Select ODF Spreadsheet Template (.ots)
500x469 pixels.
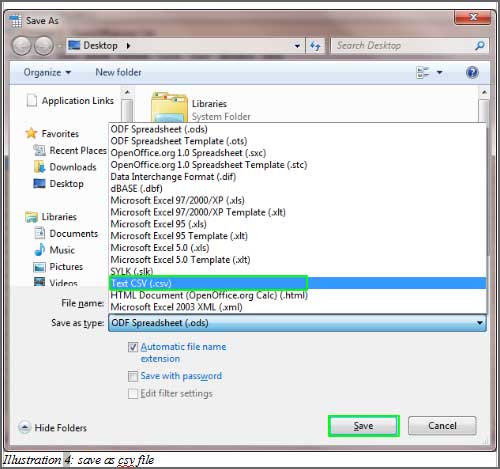click(297, 141)
